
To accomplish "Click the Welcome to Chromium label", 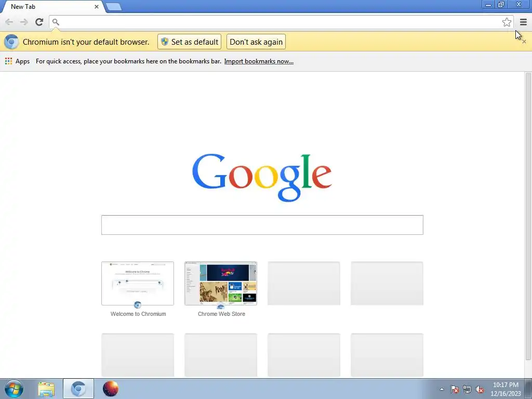I will (x=138, y=314).
